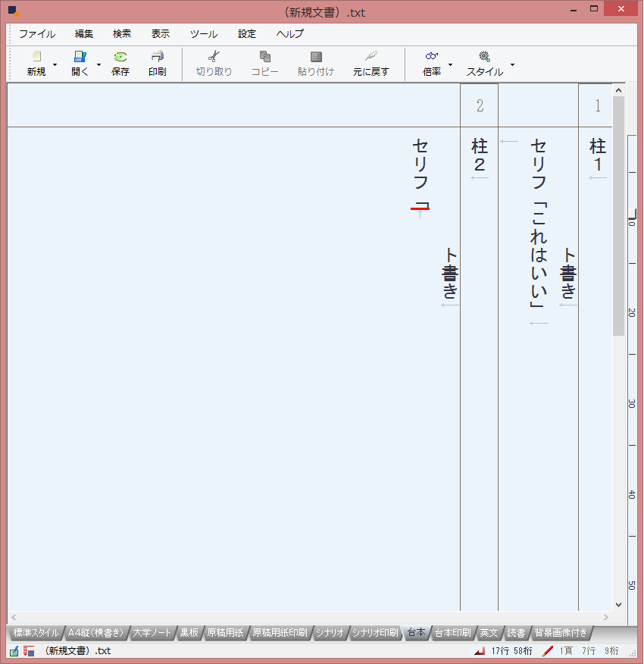Image resolution: width=644 pixels, height=664 pixels.
Task: Click the application icon in title bar
Action: [13, 11]
